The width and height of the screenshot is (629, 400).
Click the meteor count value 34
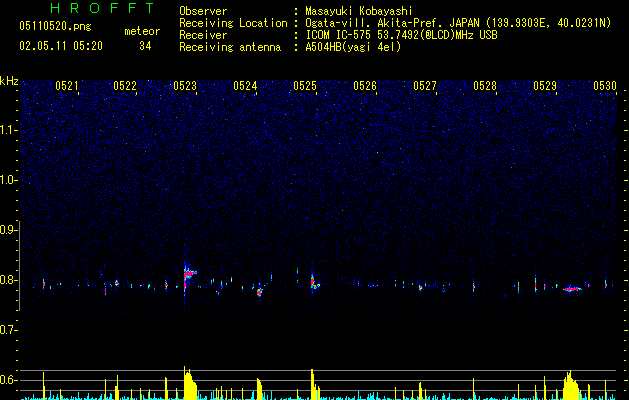point(145,46)
